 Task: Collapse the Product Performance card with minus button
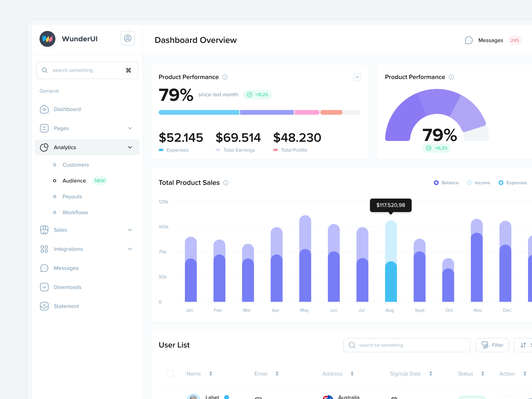coord(357,77)
